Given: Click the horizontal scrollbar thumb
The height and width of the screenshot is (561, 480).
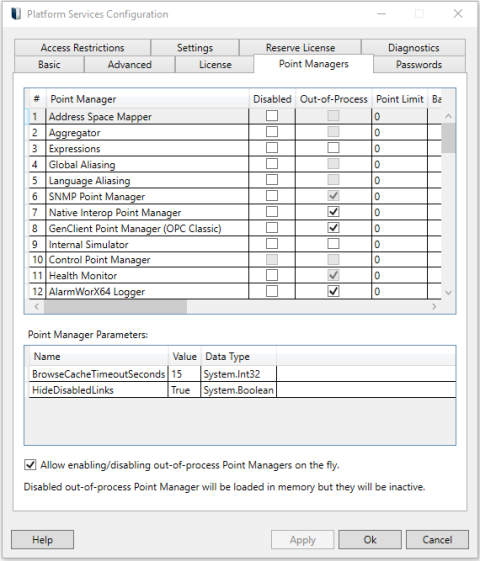Looking at the screenshot, I should tap(115, 307).
